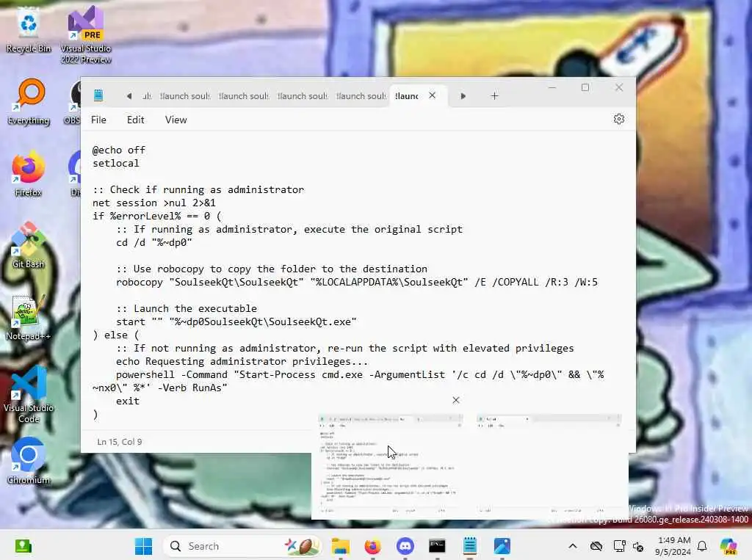This screenshot has width=752, height=560.
Task: Open the Windows Start menu
Action: click(143, 546)
